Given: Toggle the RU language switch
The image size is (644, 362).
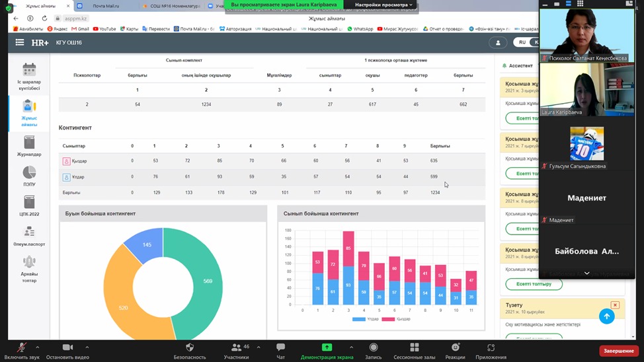Looking at the screenshot, I should (522, 42).
